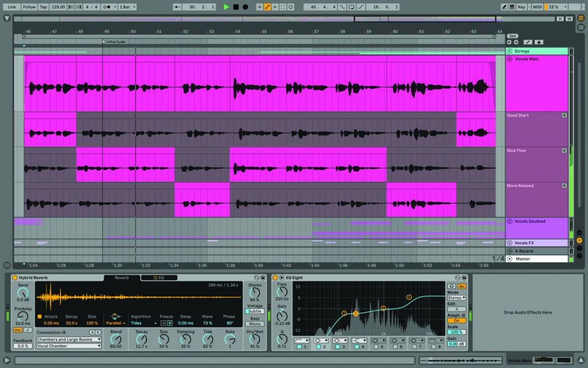Click the Arrangement Record button
Viewport: 588px width, 368px height.
click(245, 7)
